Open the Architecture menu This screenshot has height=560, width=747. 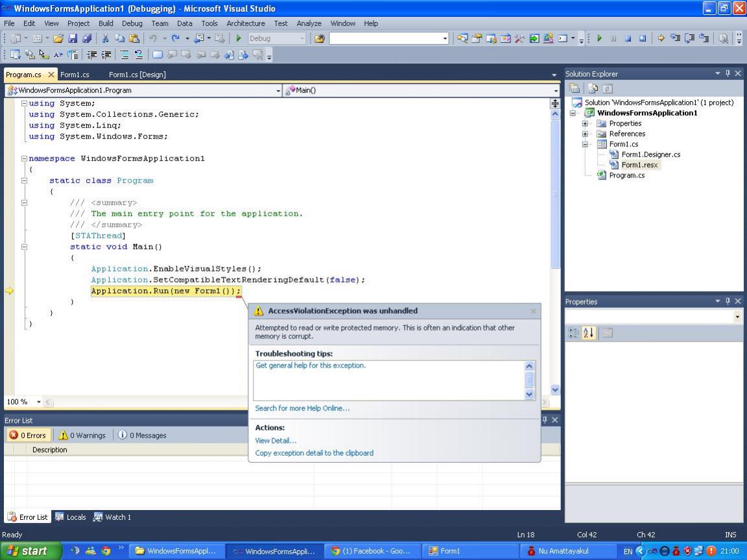point(245,23)
